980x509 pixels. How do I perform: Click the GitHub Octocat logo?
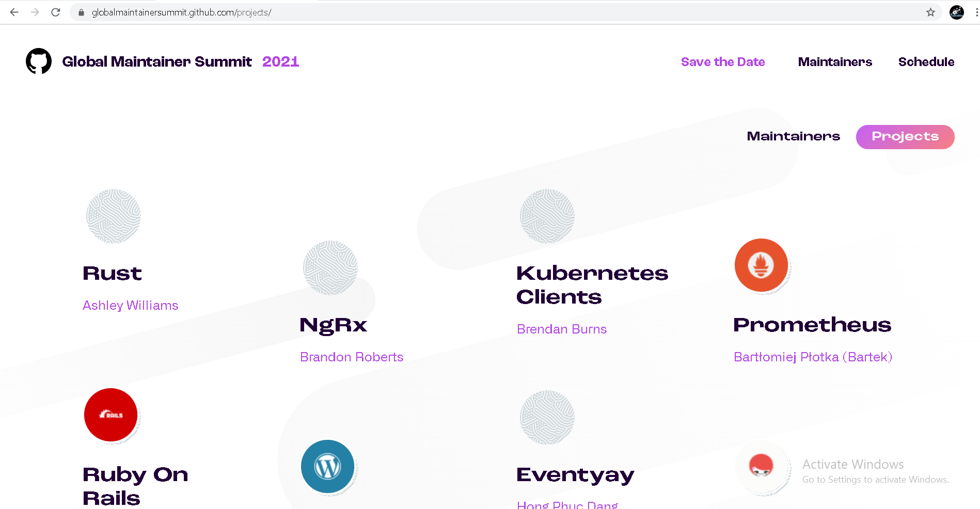pyautogui.click(x=39, y=61)
